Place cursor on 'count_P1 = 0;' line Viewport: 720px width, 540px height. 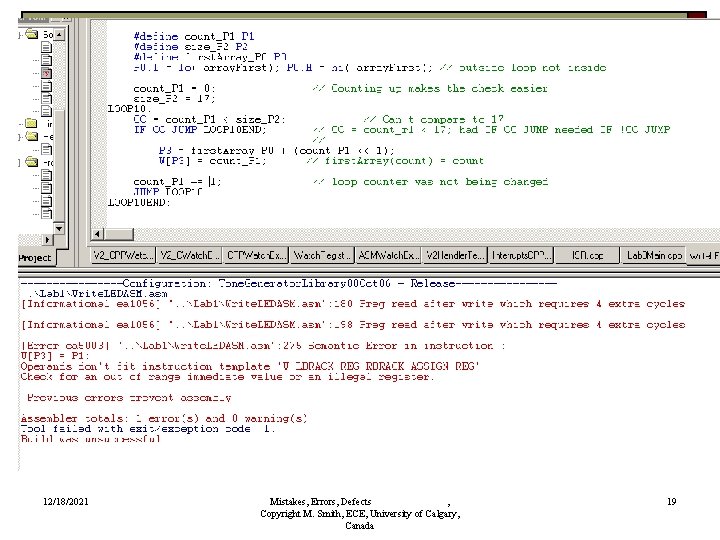pos(174,88)
